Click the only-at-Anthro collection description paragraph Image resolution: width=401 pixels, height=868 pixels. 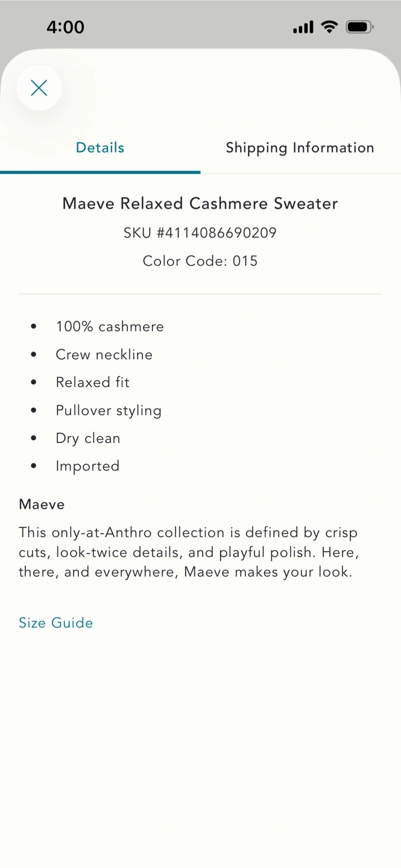point(188,552)
